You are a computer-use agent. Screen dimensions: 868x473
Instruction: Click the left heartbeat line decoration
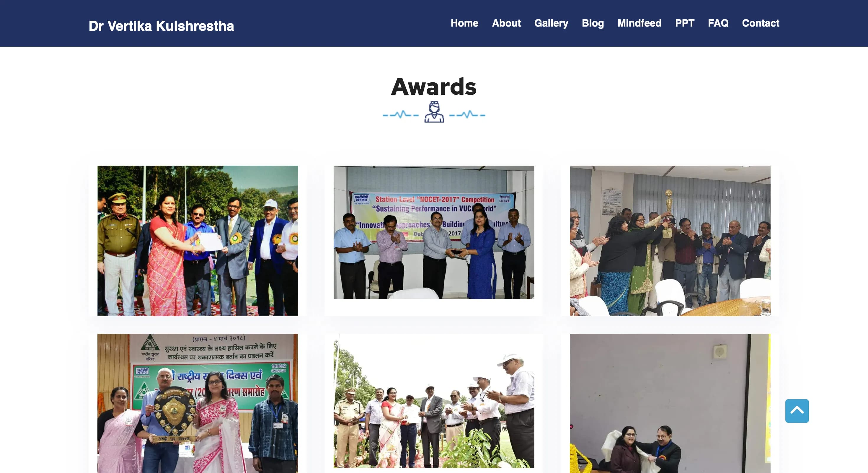(400, 115)
